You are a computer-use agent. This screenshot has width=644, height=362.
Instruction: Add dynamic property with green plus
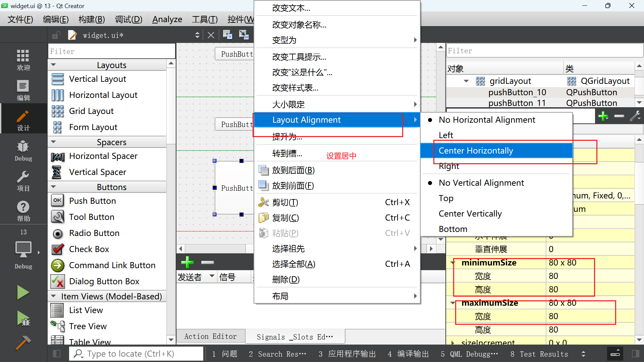pyautogui.click(x=603, y=116)
